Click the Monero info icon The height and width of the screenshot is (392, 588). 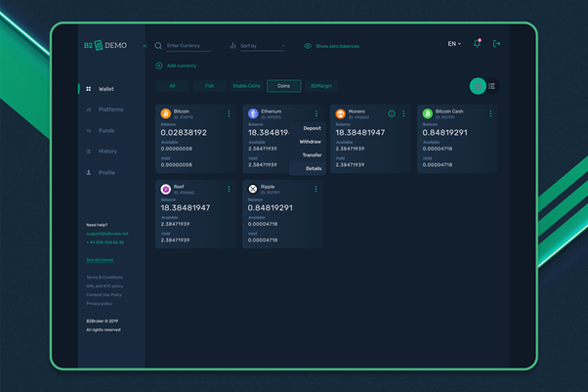pyautogui.click(x=392, y=113)
